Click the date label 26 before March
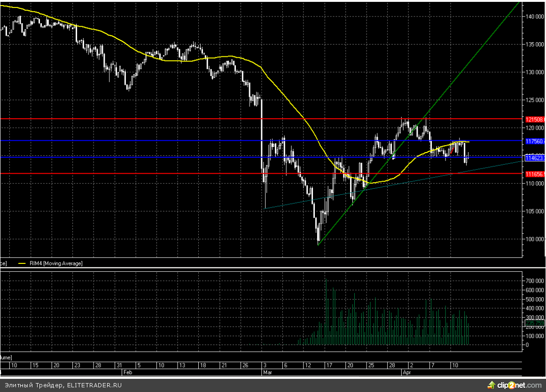Screen dimensions: 546x392 pyautogui.click(x=244, y=365)
